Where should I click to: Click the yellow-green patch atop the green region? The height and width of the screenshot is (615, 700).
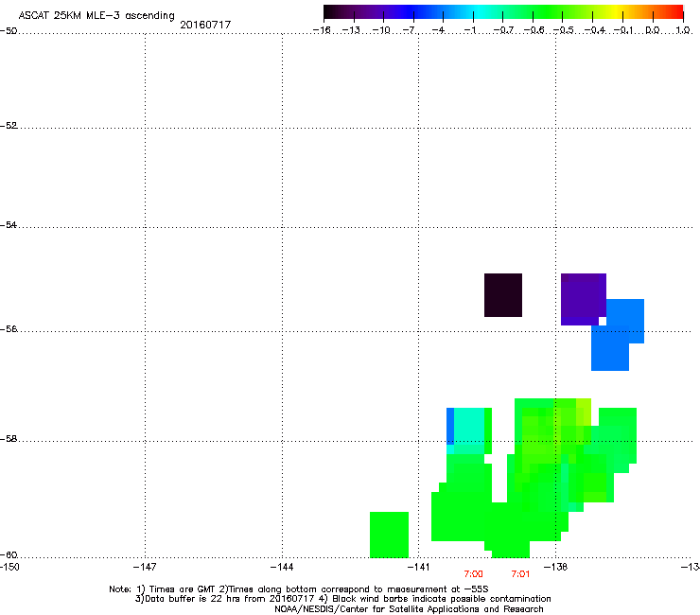pos(584,412)
